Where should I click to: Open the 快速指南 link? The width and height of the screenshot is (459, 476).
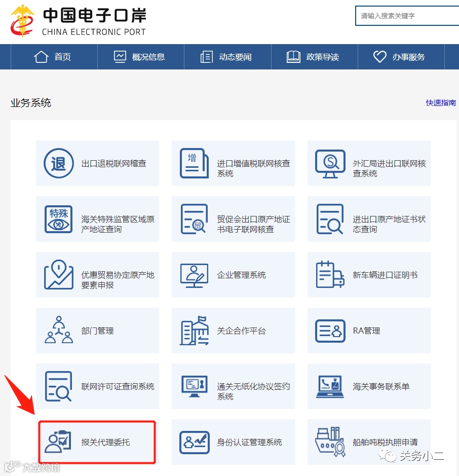click(441, 103)
